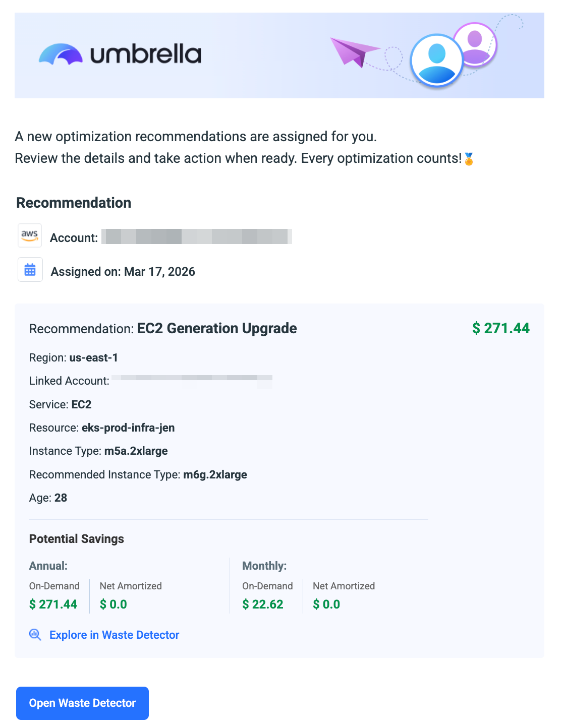
Task: Click the umbrella wordmark text
Action: [146, 54]
